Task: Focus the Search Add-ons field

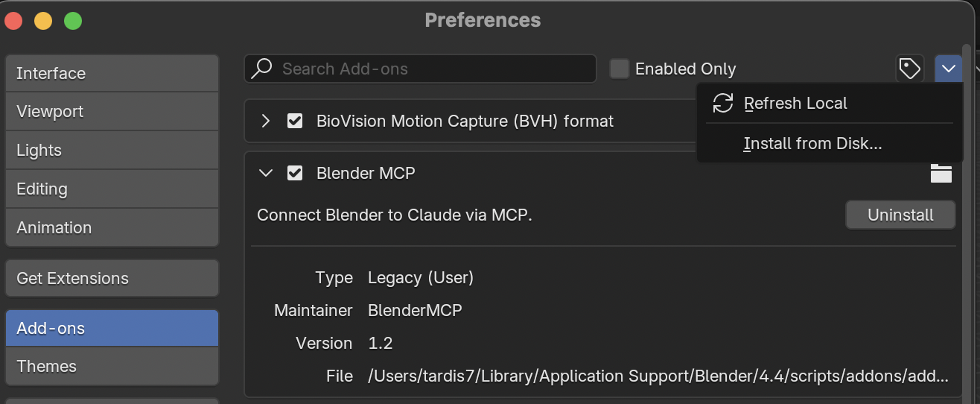Action: point(432,69)
